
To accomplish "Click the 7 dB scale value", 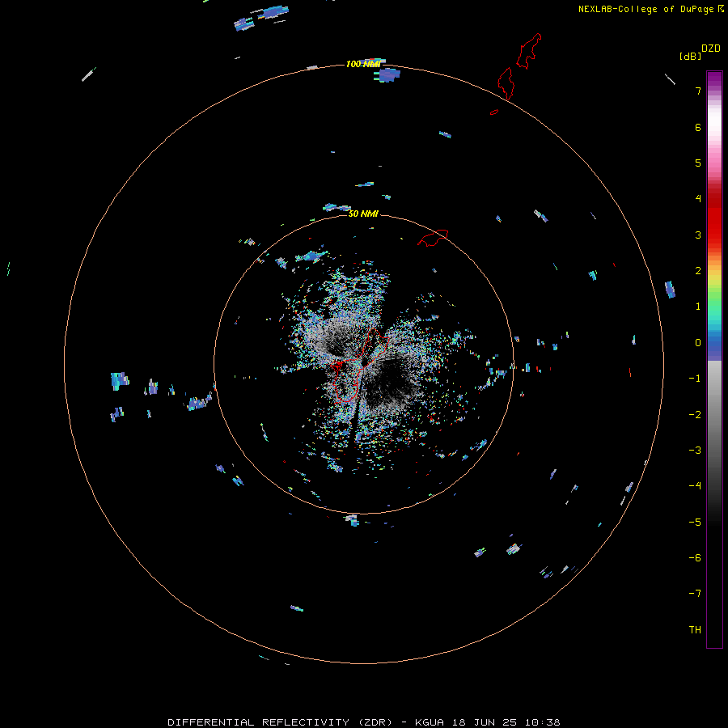I will click(698, 91).
